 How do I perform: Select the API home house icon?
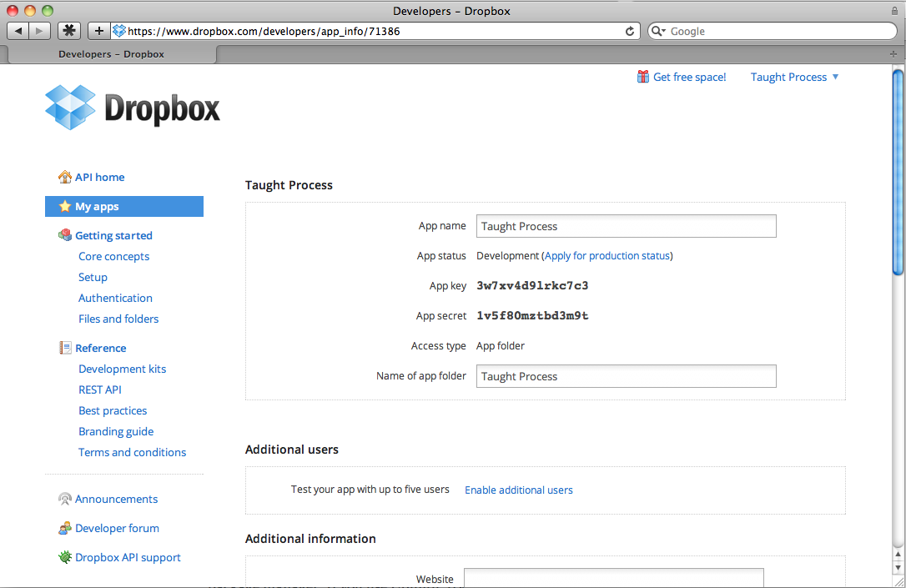(x=65, y=177)
